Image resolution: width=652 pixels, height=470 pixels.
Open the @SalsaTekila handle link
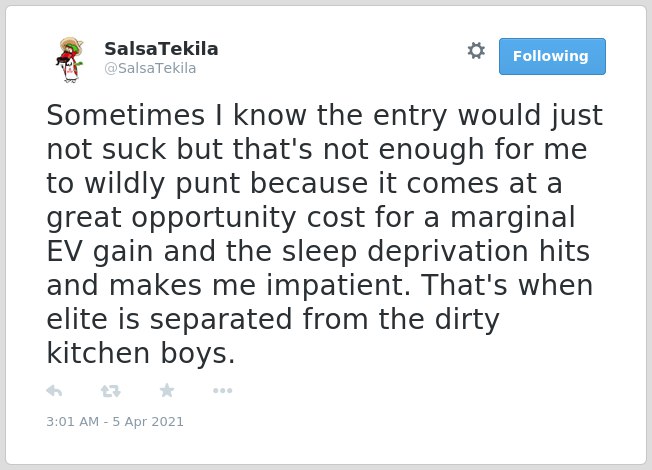coord(150,68)
